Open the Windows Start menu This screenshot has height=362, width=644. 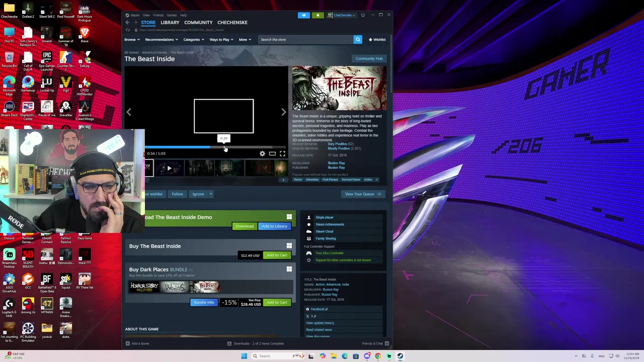(x=244, y=356)
